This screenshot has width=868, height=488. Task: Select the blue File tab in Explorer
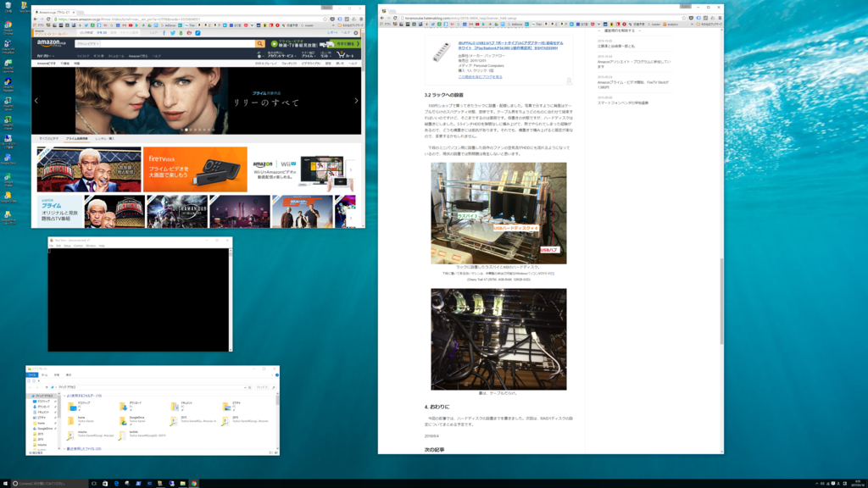[x=32, y=374]
